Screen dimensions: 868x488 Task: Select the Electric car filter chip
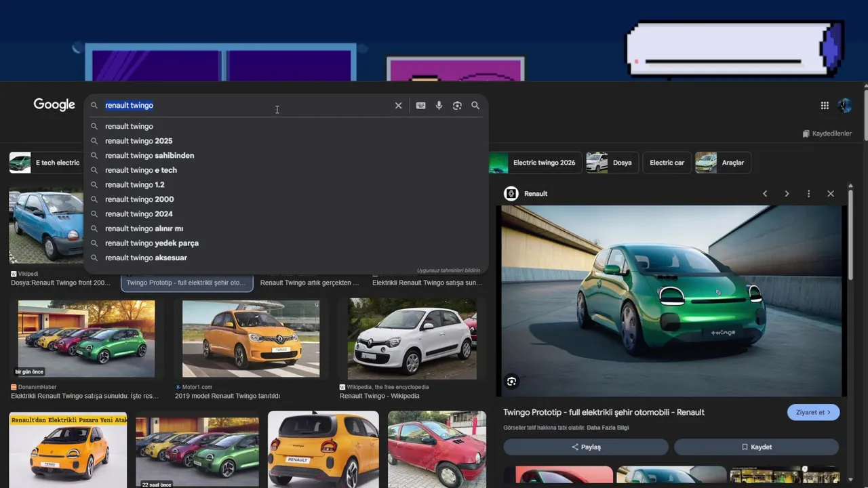[667, 163]
